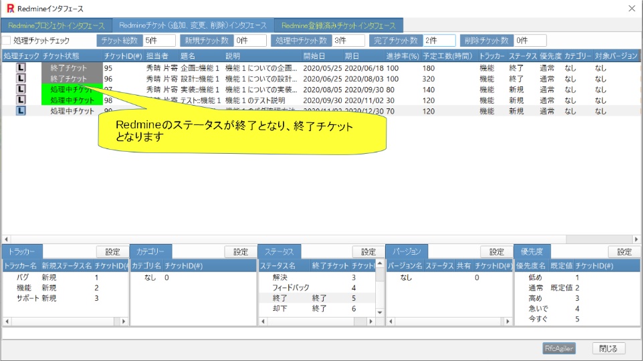
Task: Select サポート row in tracker list
Action: (66, 298)
